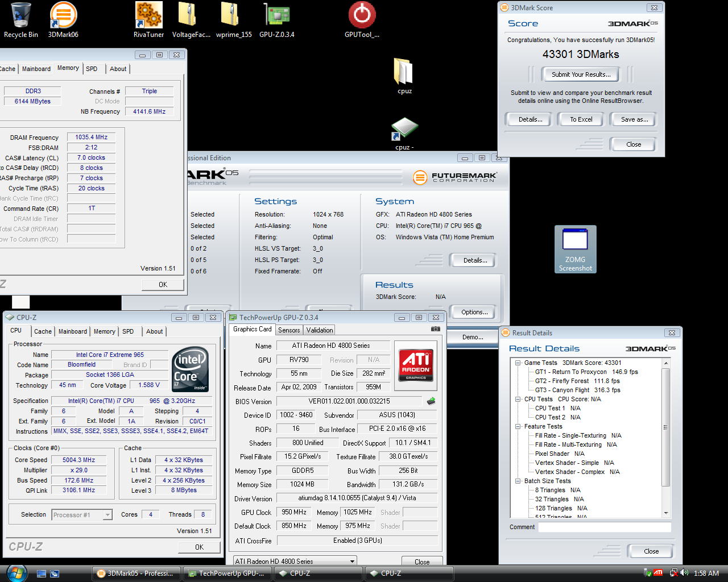
Task: Click the 5004.3 MHz Core Speed value
Action: (x=79, y=460)
